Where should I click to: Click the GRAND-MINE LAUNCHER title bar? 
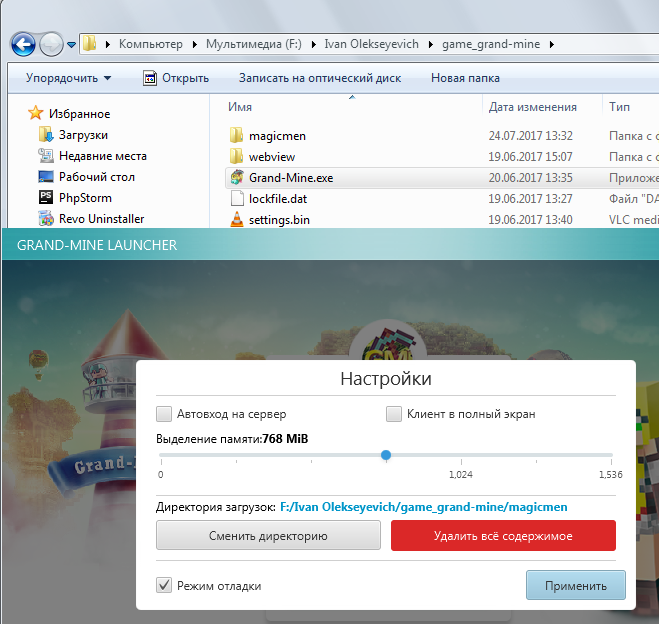click(330, 245)
